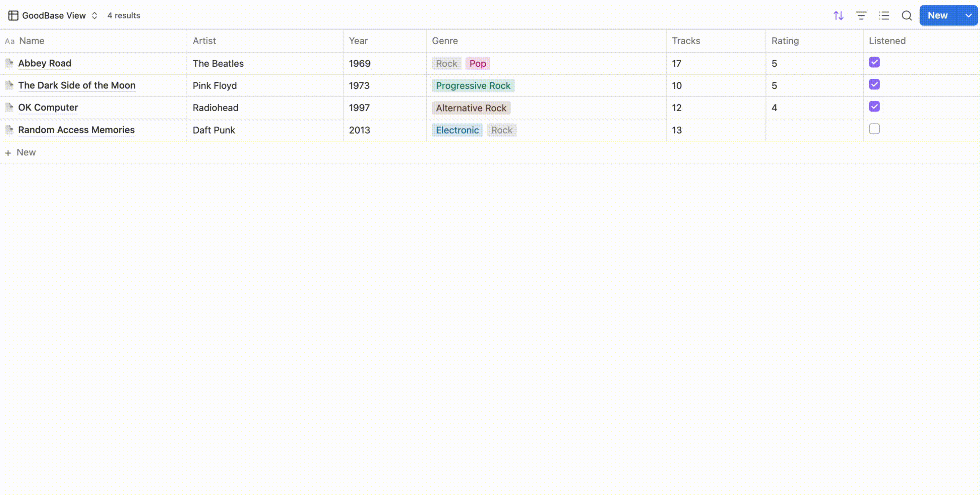Click the brown Alternative Rock tag

pyautogui.click(x=471, y=108)
